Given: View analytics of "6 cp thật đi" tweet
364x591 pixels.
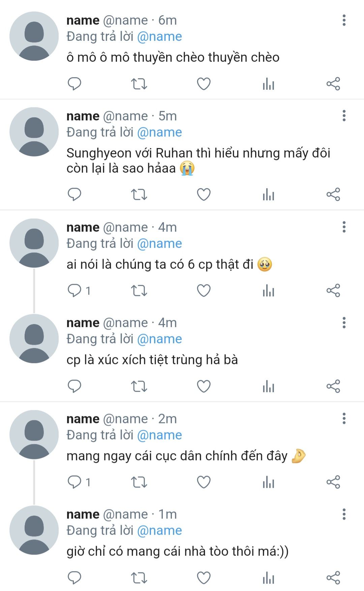Looking at the screenshot, I should click(268, 290).
